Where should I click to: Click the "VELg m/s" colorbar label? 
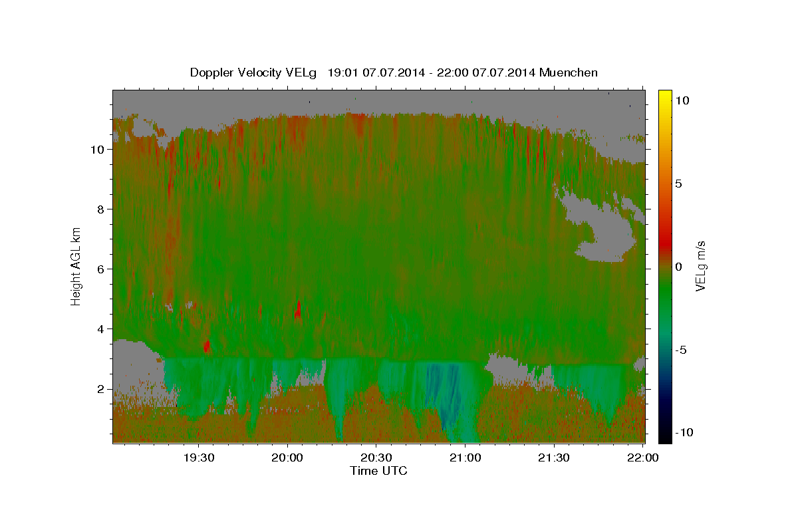(700, 266)
